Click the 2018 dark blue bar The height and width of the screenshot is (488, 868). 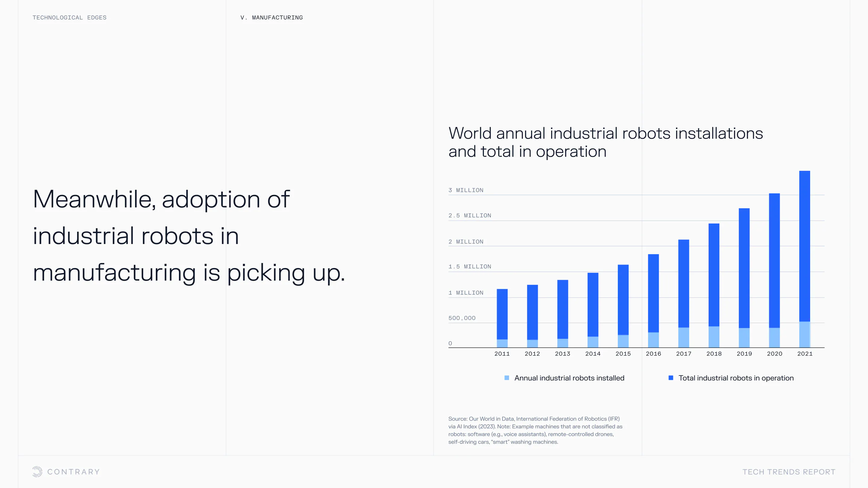[x=714, y=274]
